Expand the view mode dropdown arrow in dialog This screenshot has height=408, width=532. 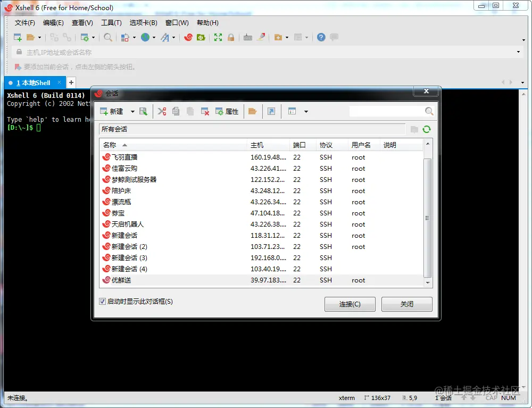click(x=306, y=112)
